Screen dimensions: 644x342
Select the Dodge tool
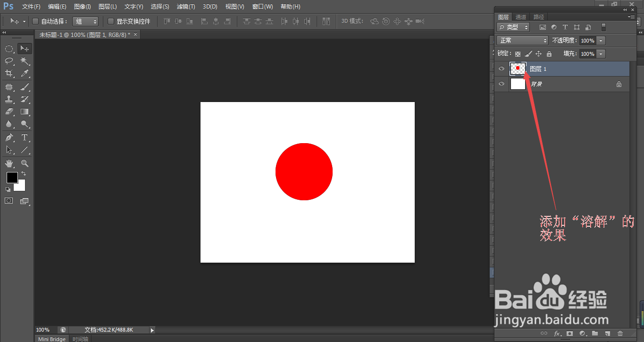point(25,124)
